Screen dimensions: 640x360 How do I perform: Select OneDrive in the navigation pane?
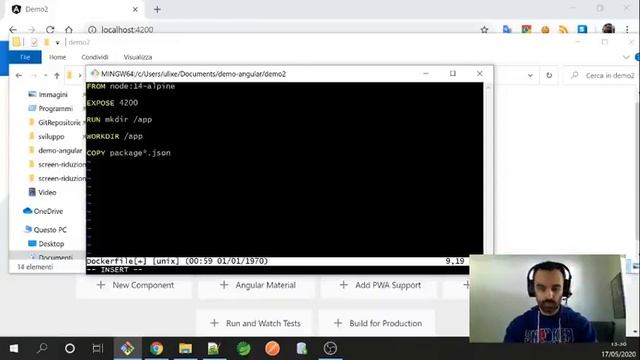tap(48, 211)
